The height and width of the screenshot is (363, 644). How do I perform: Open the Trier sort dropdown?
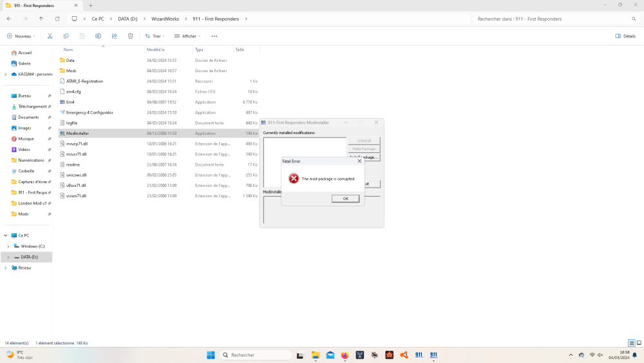click(155, 36)
